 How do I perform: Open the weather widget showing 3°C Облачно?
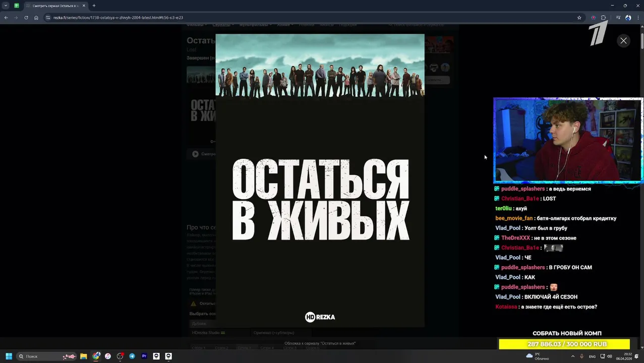tap(538, 356)
